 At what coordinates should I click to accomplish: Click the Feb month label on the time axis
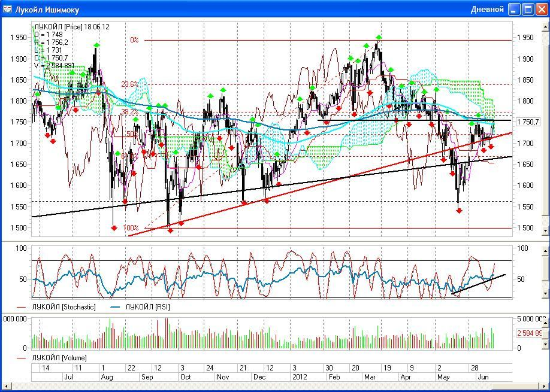[x=334, y=377]
